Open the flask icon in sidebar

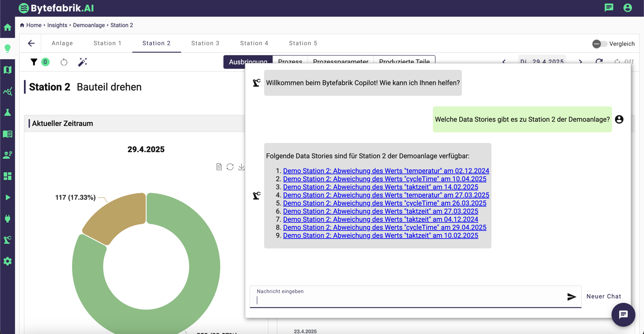coord(7,112)
